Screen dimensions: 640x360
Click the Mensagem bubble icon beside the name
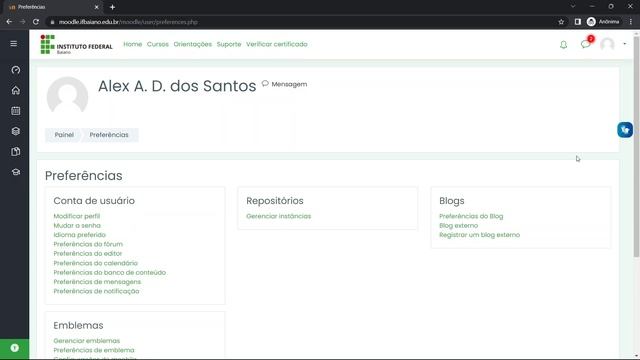(x=265, y=83)
